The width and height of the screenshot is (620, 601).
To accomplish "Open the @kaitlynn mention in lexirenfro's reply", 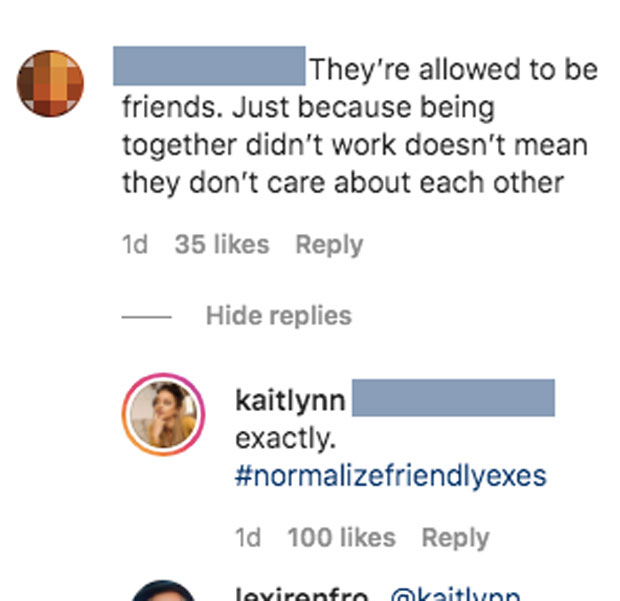I will pyautogui.click(x=455, y=594).
